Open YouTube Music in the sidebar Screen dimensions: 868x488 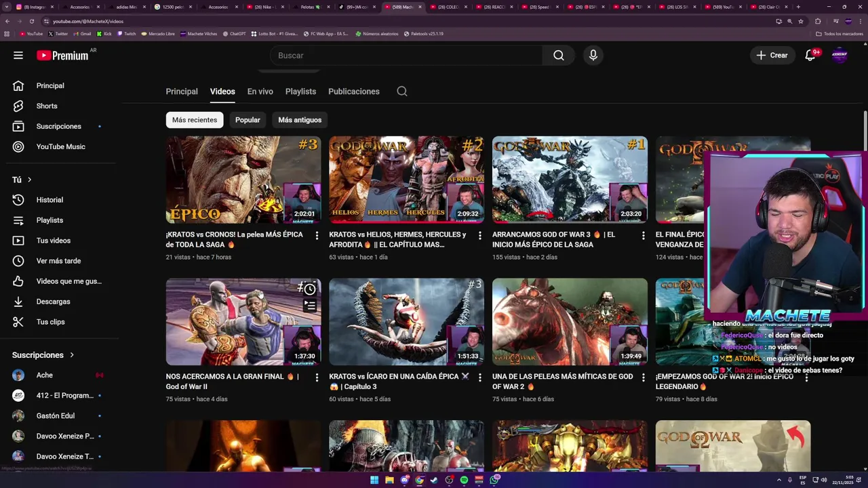click(x=60, y=147)
